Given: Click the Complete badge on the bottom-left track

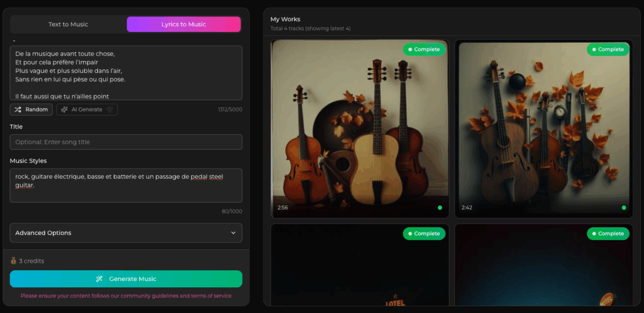Looking at the screenshot, I should (x=424, y=234).
